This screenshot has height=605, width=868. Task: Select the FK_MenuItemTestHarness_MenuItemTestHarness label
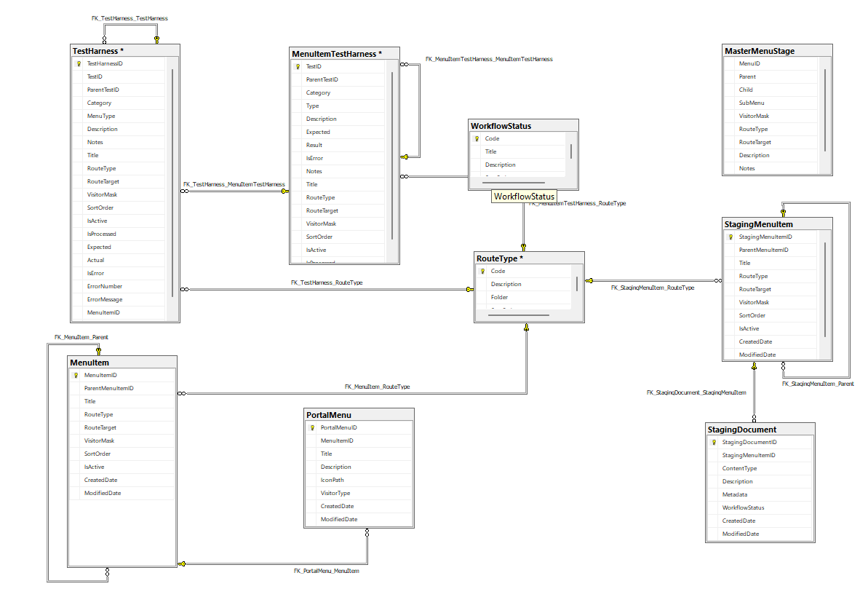coord(489,59)
